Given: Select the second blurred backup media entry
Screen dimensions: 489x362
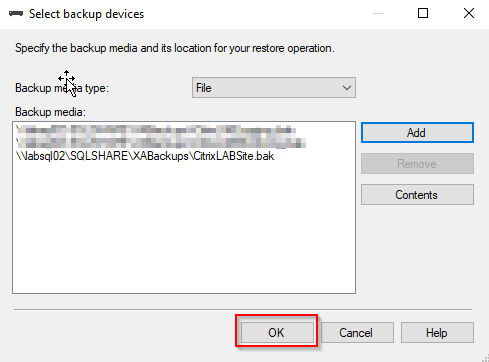Looking at the screenshot, I should (161, 143).
